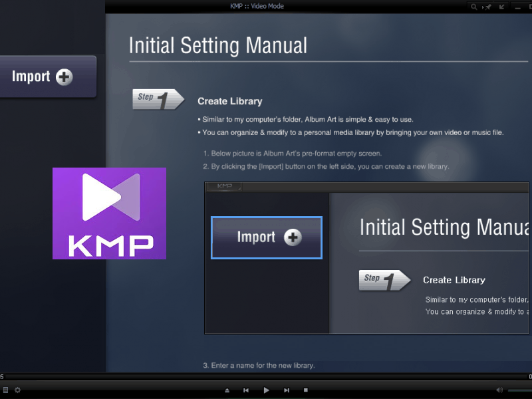Screen dimensions: 532x399
Task: Click the volume slider track
Action: pos(520,390)
